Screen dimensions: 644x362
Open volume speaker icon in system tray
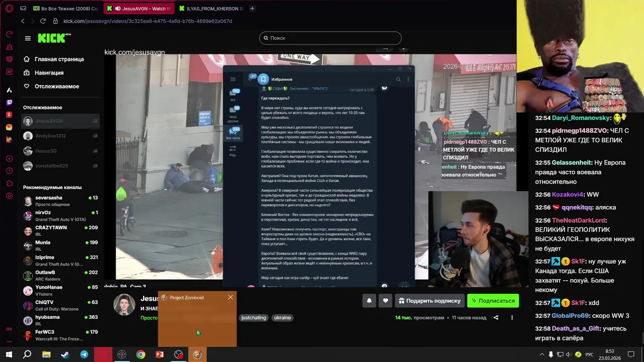[569, 354]
